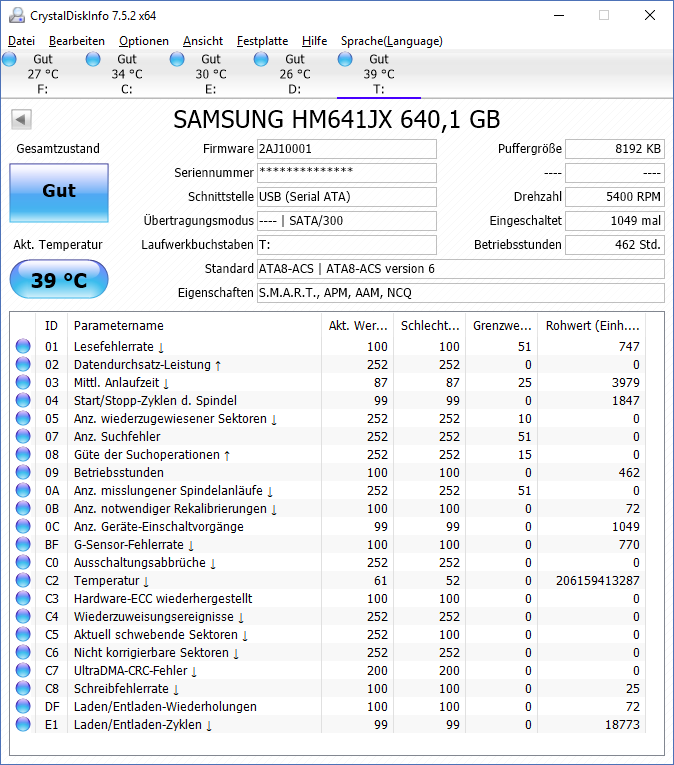Click the Akt. Wer... column header
The image size is (674, 765).
[x=358, y=325]
